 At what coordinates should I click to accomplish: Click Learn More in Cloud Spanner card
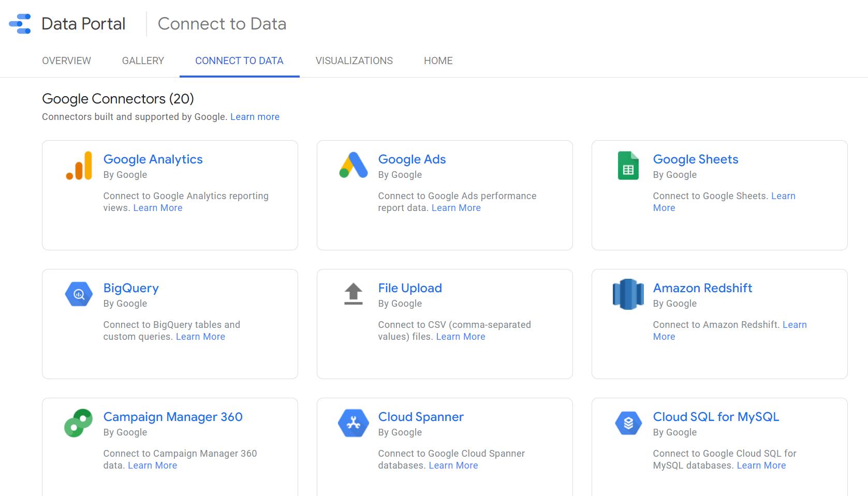click(x=453, y=465)
